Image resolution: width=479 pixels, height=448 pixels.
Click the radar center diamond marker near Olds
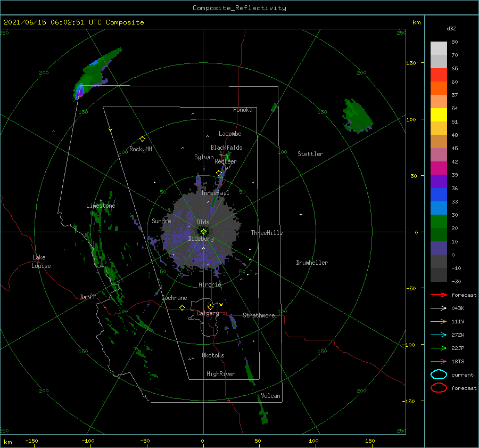(203, 232)
